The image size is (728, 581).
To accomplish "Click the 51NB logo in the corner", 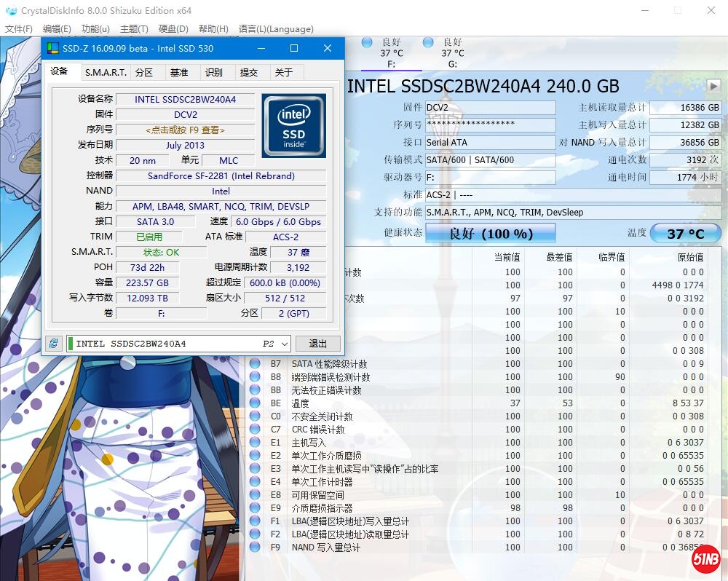I will click(704, 559).
